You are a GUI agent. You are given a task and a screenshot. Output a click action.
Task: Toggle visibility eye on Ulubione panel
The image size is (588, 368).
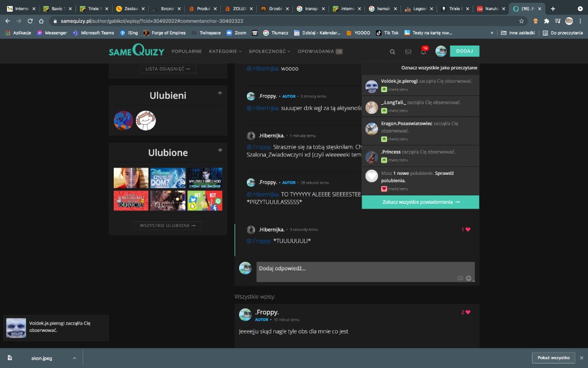pyautogui.click(x=220, y=150)
